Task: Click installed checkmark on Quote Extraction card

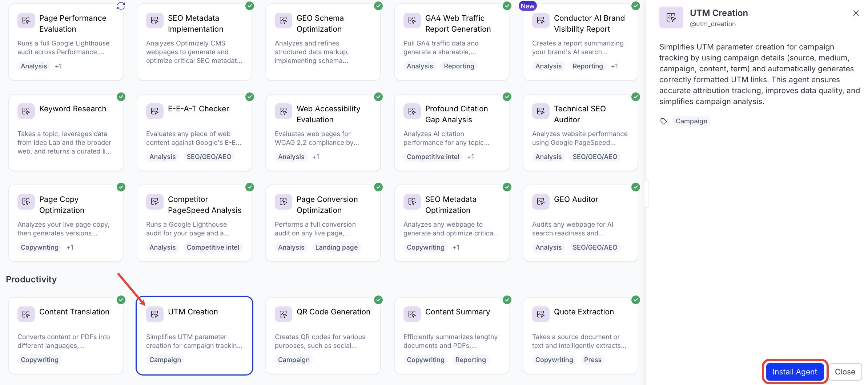Action: [636, 300]
